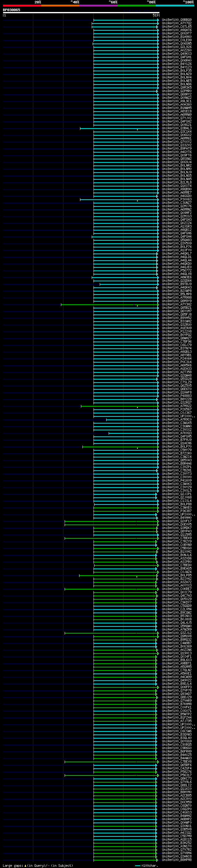The image size is (197, 868).
Task: Click label UniRef100_P58276
Action: [x=177, y=772]
